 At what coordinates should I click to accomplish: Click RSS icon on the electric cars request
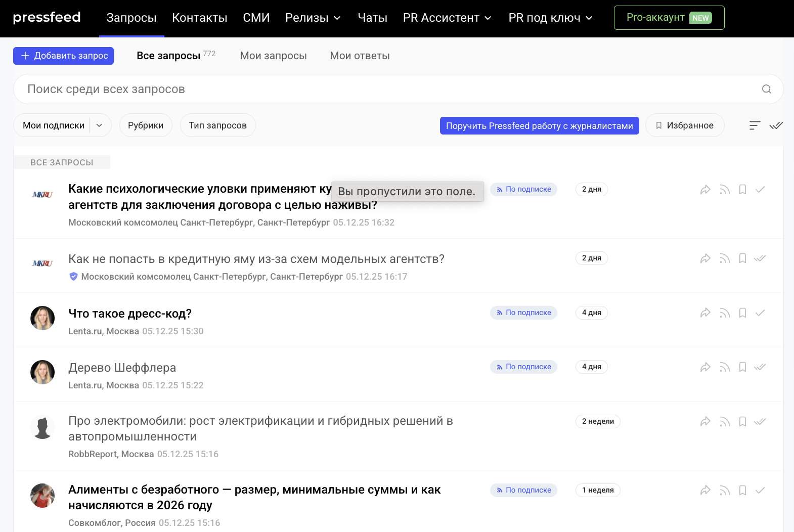(x=725, y=422)
